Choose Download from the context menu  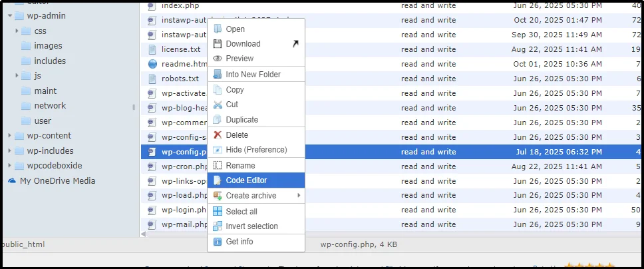pyautogui.click(x=256, y=43)
